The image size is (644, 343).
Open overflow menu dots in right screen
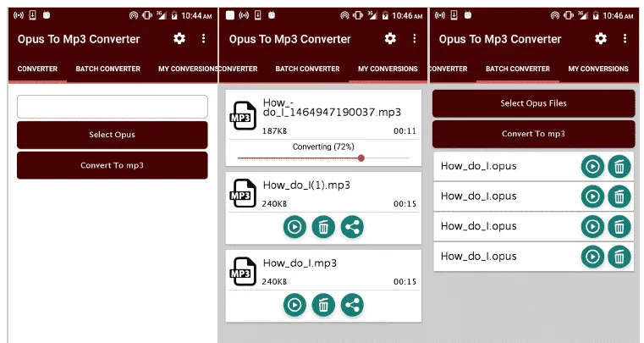click(625, 39)
